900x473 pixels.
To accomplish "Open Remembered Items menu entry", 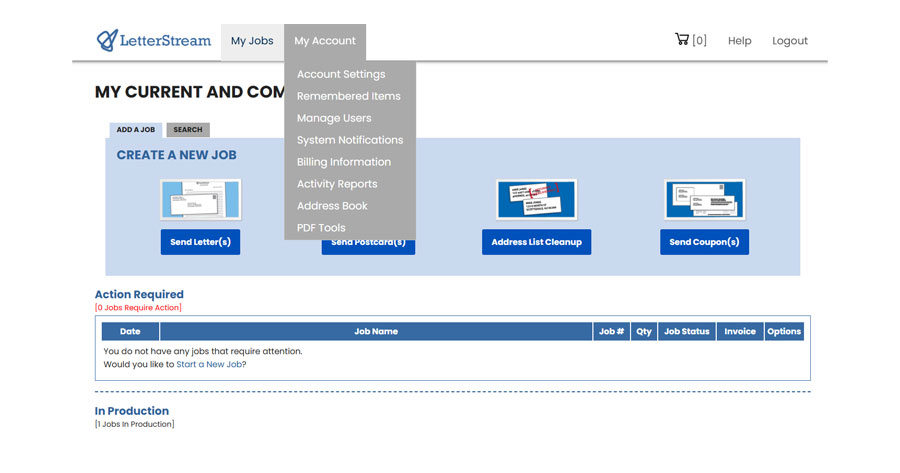I will coord(348,96).
